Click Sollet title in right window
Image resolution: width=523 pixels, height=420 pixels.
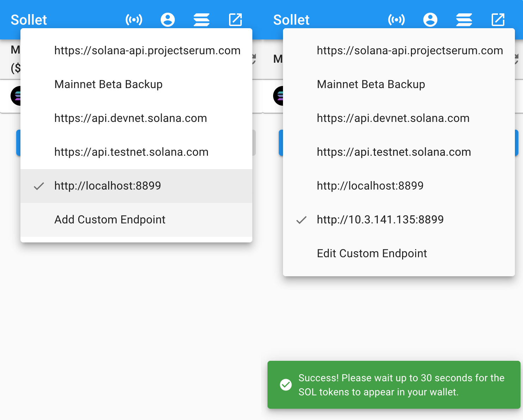pos(291,20)
